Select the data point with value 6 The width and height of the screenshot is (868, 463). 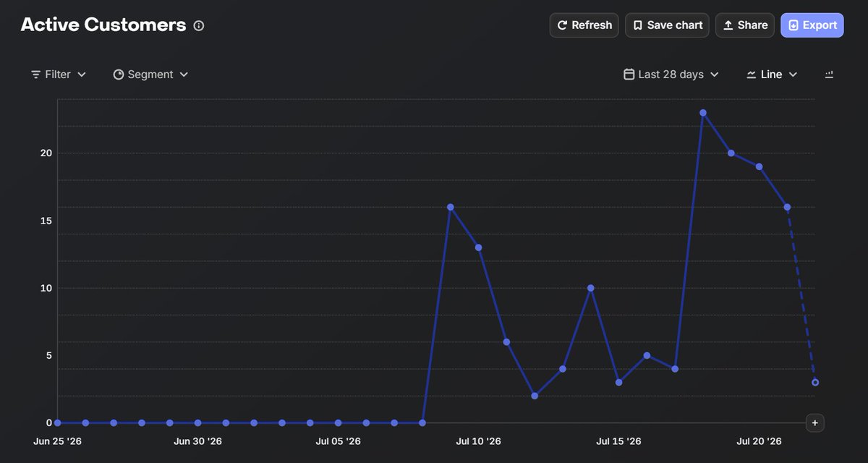(506, 342)
